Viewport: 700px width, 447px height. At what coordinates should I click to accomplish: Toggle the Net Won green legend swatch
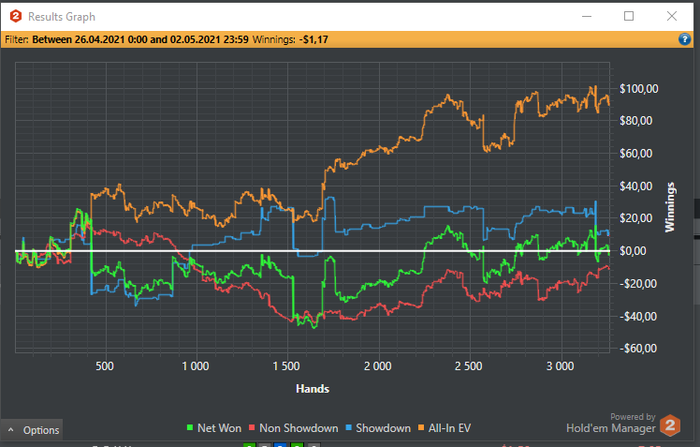190,428
